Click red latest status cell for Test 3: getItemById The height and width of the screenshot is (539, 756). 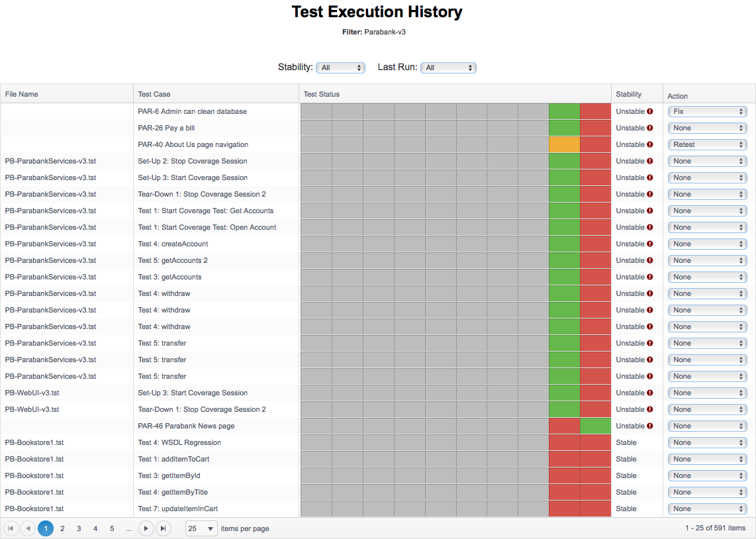coord(595,476)
